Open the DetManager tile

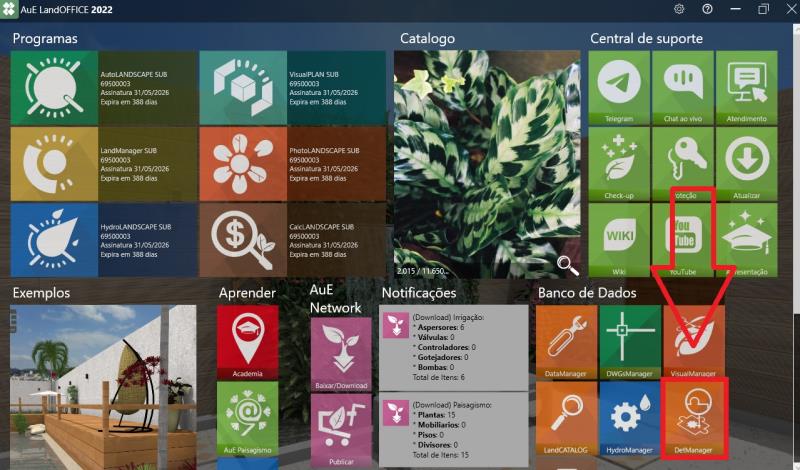694,418
